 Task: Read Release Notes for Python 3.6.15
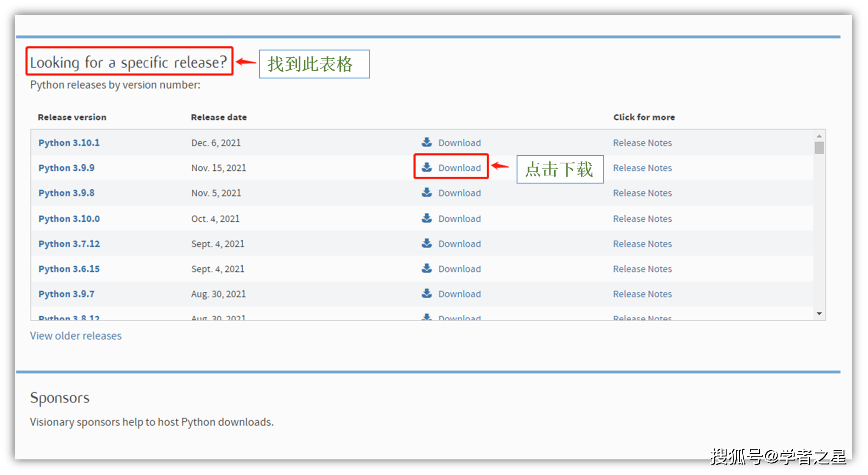[642, 269]
